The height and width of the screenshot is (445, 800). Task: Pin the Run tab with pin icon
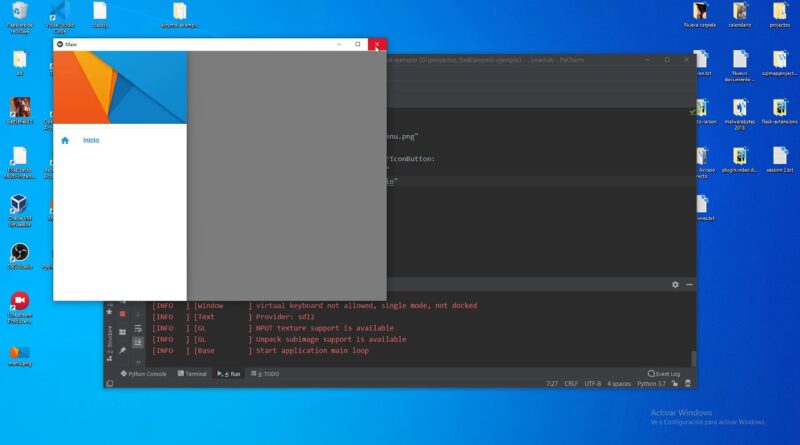coord(122,351)
